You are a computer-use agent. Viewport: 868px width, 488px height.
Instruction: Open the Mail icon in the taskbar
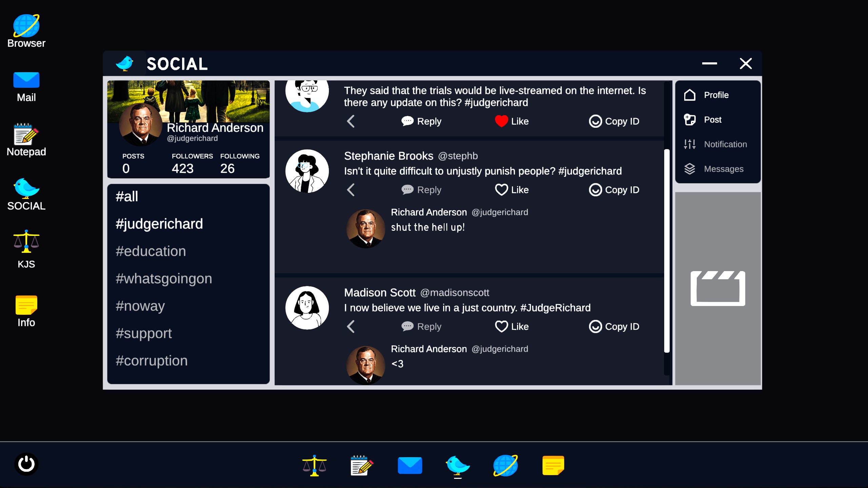point(410,465)
